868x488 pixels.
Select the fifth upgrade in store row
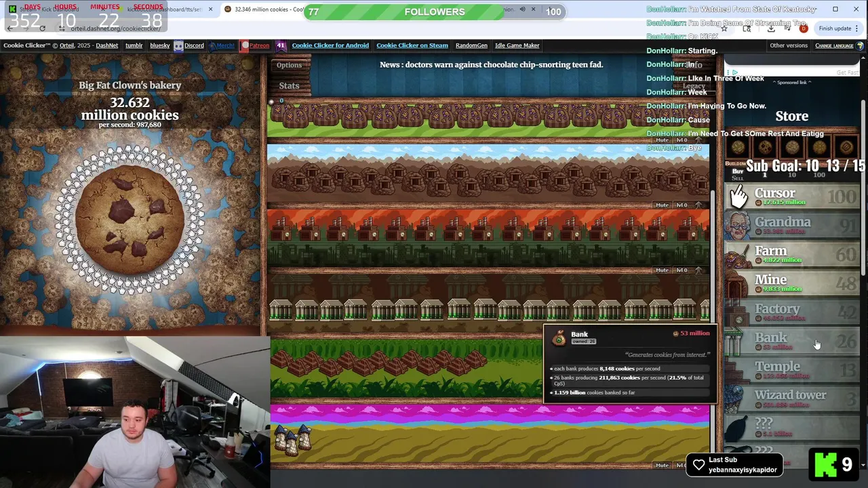pos(846,146)
